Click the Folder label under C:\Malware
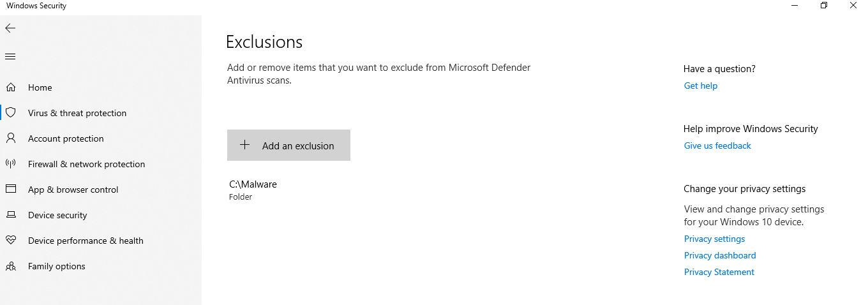The height and width of the screenshot is (305, 868). (x=241, y=197)
